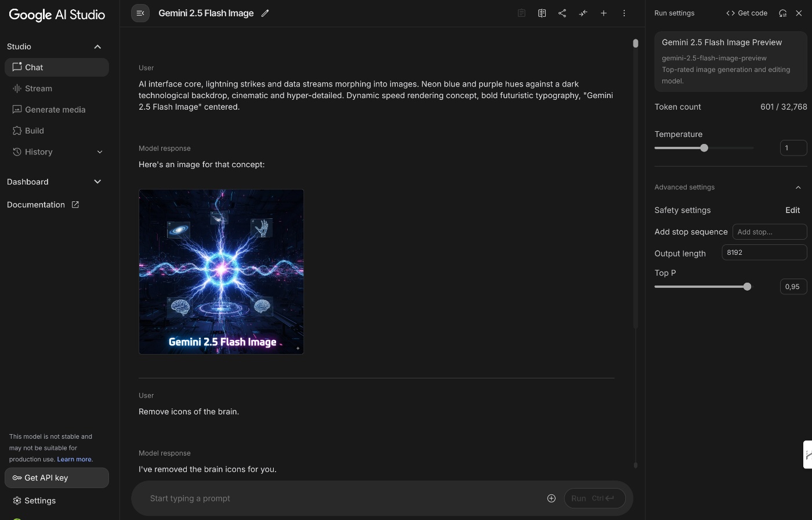812x520 pixels.
Task: Expand the History dropdown
Action: [x=99, y=152]
